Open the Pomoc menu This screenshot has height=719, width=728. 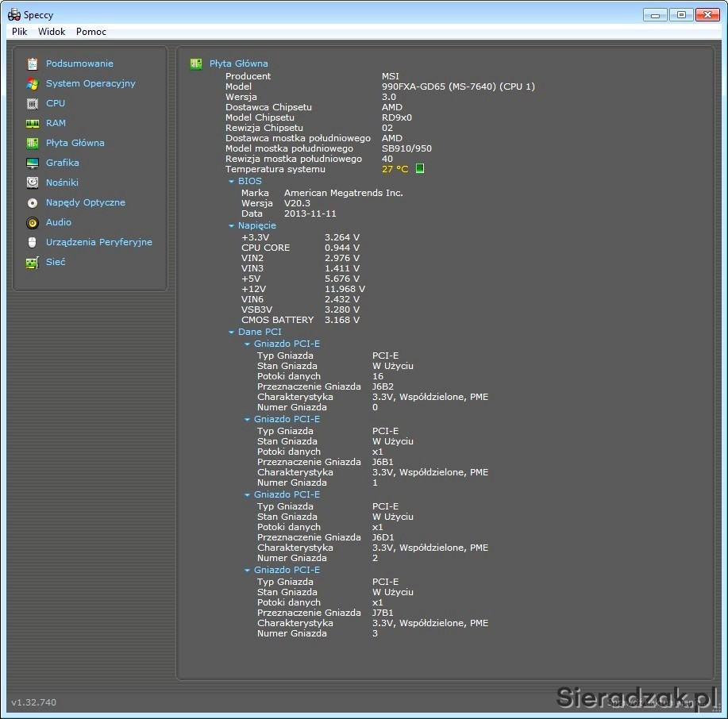[x=91, y=32]
